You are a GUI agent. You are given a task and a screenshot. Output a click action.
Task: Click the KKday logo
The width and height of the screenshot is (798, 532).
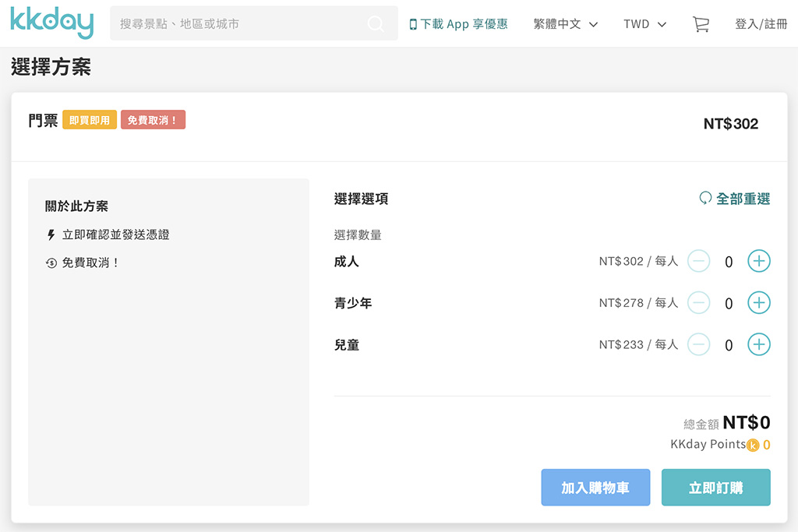[51, 23]
